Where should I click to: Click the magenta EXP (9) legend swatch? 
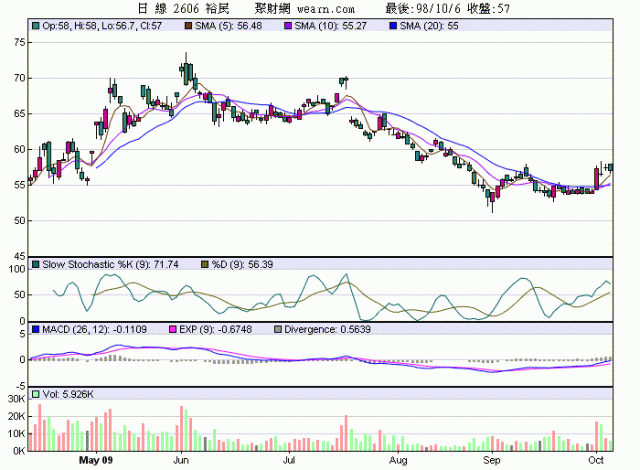pyautogui.click(x=173, y=329)
